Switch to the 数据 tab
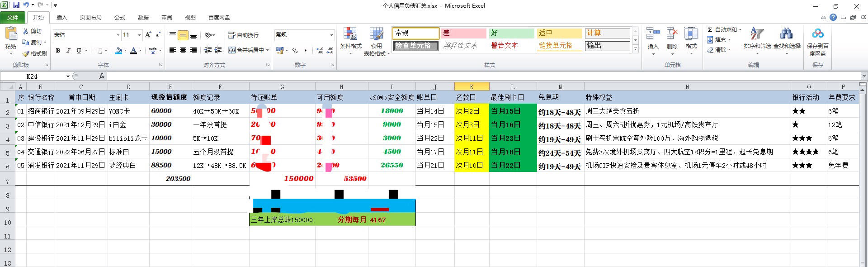 143,18
